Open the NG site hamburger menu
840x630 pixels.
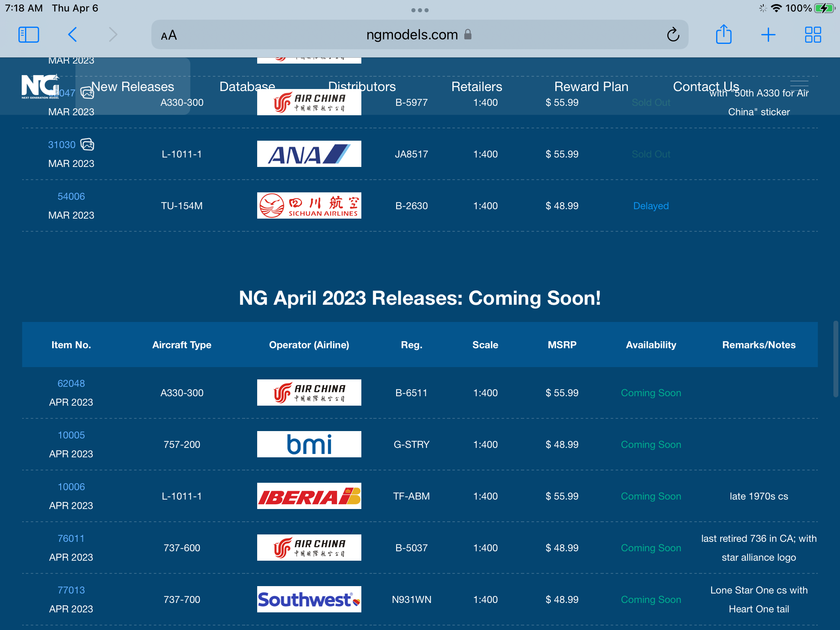799,85
